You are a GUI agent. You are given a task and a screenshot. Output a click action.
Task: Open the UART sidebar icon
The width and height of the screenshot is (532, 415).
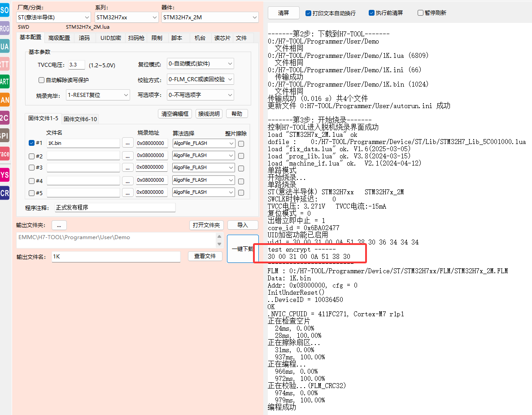pyautogui.click(x=4, y=82)
